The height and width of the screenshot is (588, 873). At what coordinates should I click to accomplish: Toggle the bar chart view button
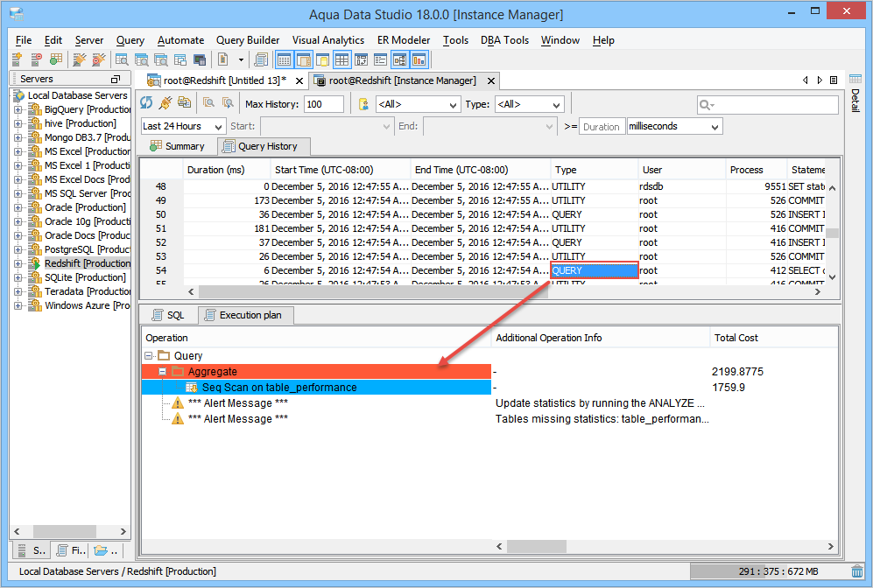point(419,59)
